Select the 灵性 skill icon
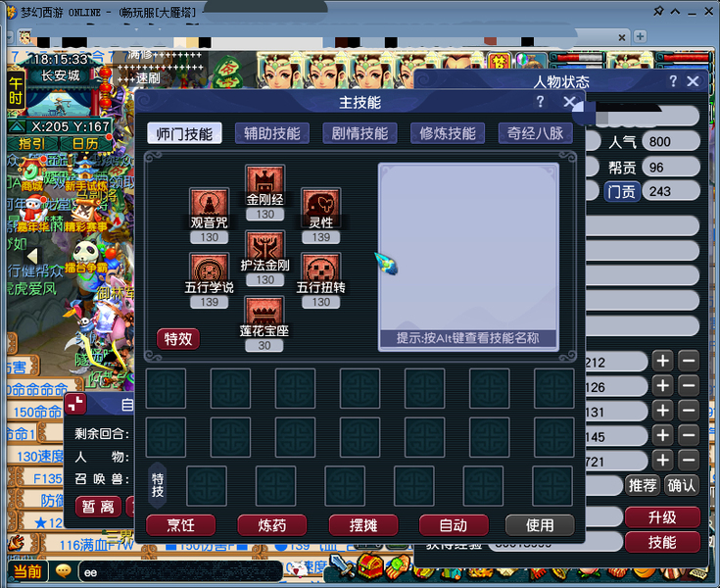The image size is (720, 588). 321,203
